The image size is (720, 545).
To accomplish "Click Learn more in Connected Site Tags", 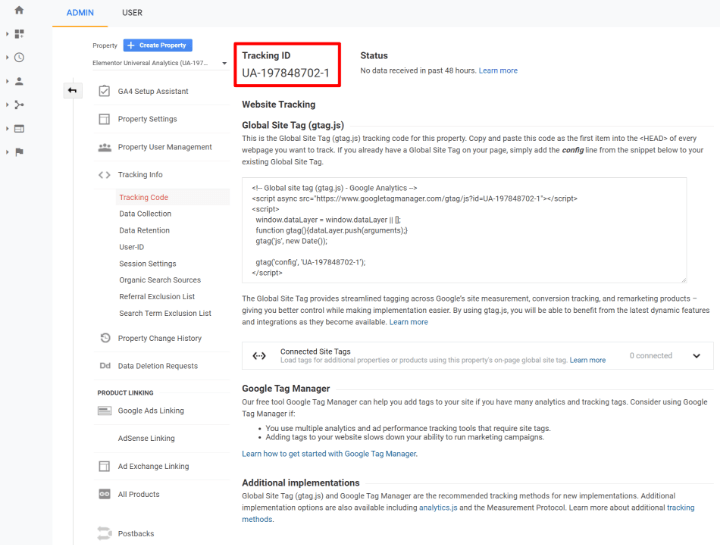I will (587, 360).
